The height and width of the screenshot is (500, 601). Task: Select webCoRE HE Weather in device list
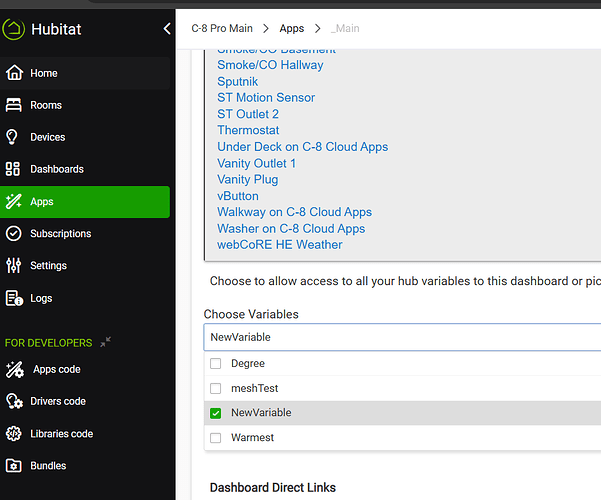[x=279, y=244]
